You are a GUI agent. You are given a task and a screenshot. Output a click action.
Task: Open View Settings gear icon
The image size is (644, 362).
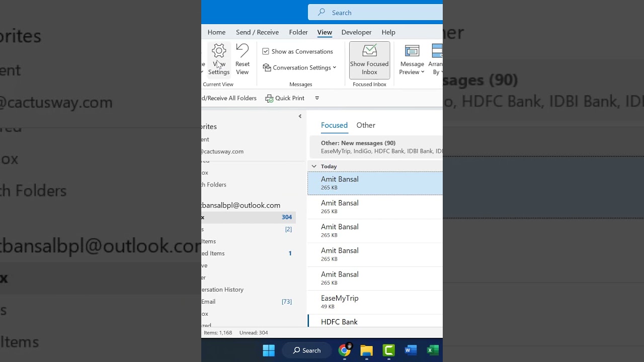click(219, 59)
